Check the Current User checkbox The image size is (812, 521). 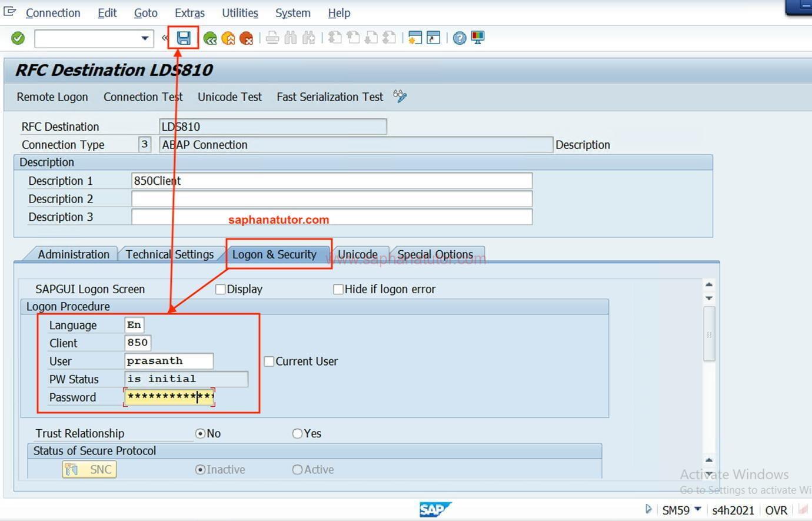point(269,361)
